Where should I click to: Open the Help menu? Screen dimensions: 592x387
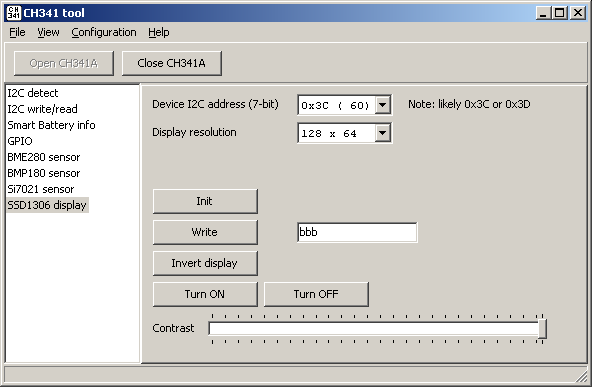pyautogui.click(x=159, y=32)
